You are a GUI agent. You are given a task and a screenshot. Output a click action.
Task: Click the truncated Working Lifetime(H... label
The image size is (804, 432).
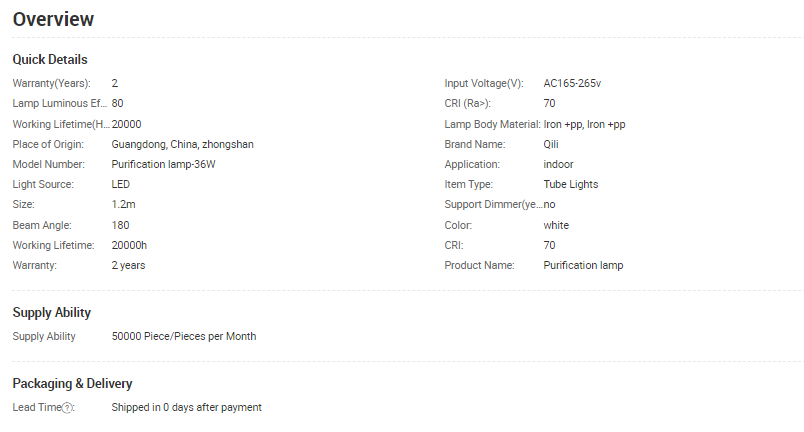pos(61,125)
